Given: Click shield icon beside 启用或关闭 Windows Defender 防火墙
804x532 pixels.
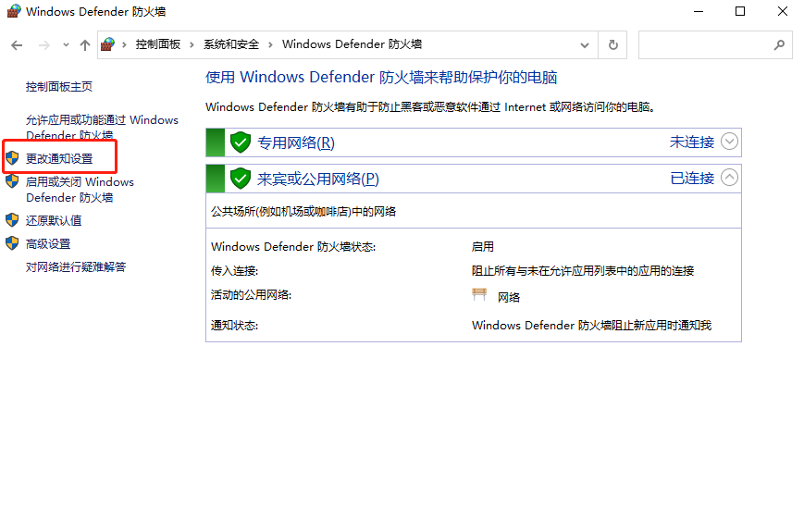Looking at the screenshot, I should click(x=12, y=181).
